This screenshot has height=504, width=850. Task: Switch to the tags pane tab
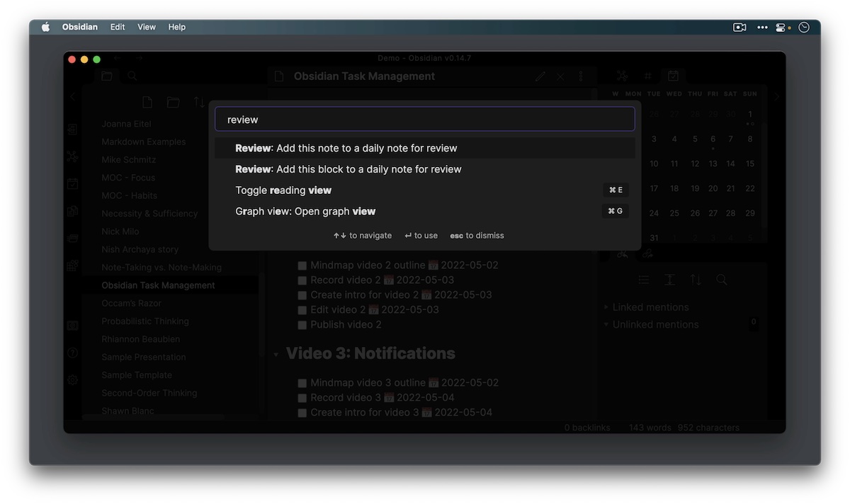647,76
